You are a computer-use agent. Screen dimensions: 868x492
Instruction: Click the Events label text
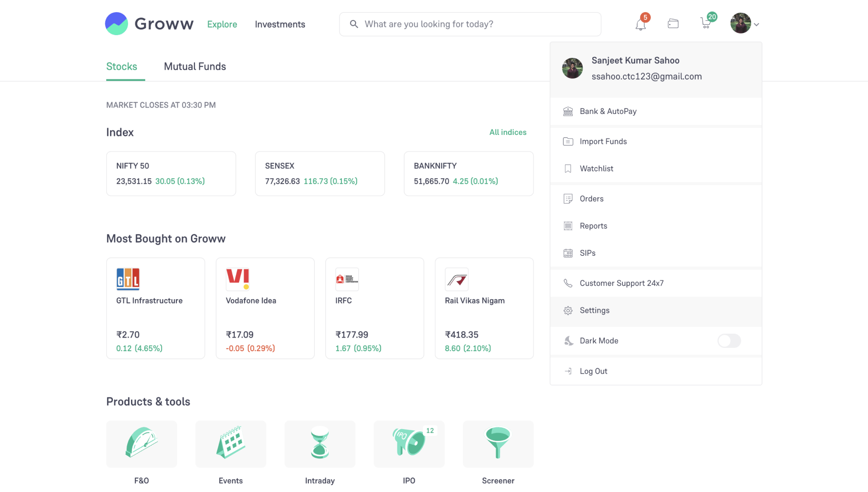(231, 481)
